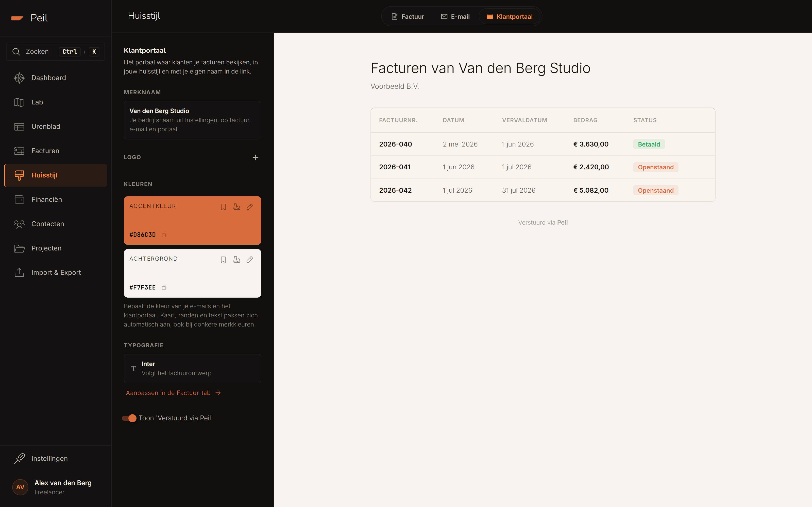Image resolution: width=812 pixels, height=507 pixels.
Task: Click the pencil edit icon on the Achtergrond card
Action: [x=250, y=260]
